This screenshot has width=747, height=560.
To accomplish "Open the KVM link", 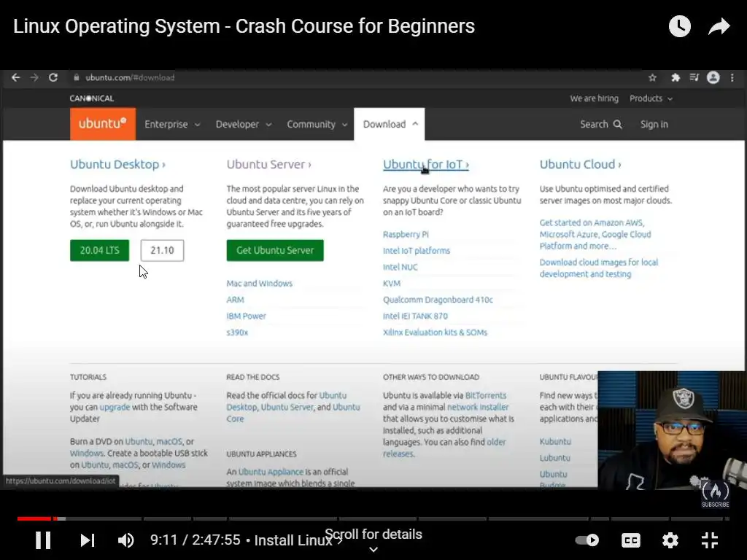I will tap(392, 284).
